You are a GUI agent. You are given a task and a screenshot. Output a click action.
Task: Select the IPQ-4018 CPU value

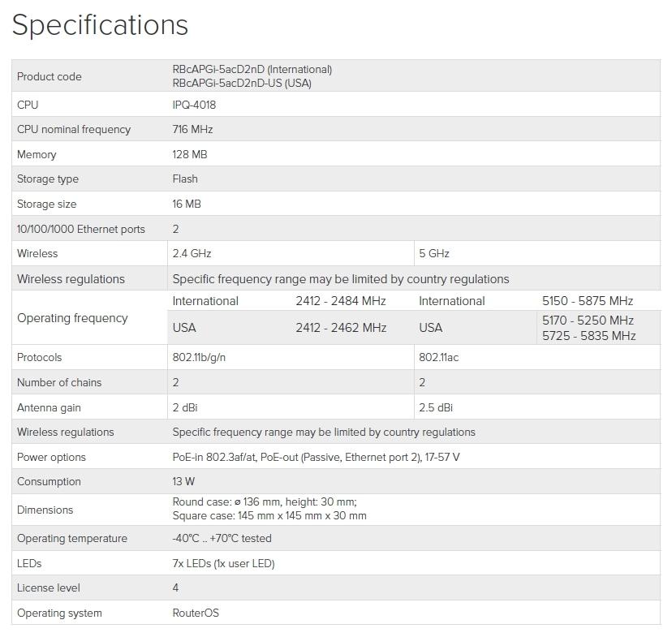(194, 105)
